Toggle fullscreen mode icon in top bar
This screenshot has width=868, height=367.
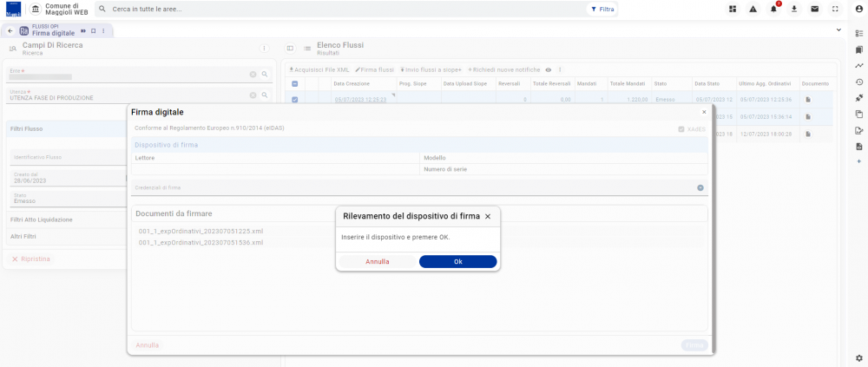click(835, 9)
